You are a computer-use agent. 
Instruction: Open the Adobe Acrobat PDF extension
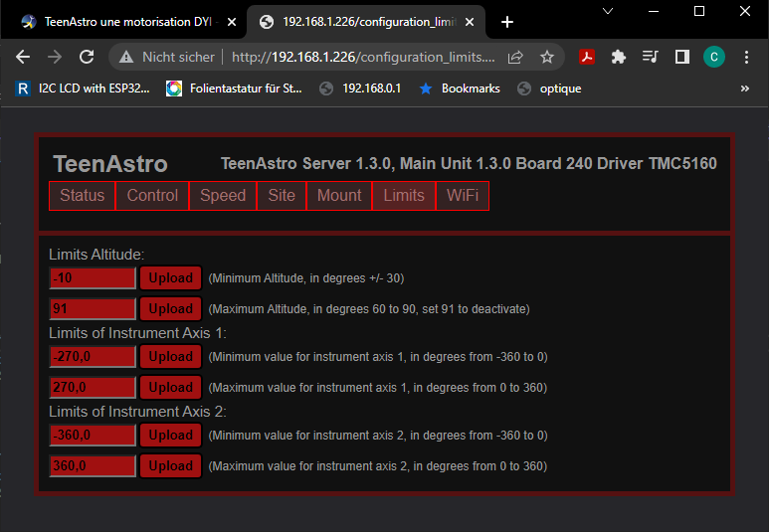pyautogui.click(x=587, y=57)
